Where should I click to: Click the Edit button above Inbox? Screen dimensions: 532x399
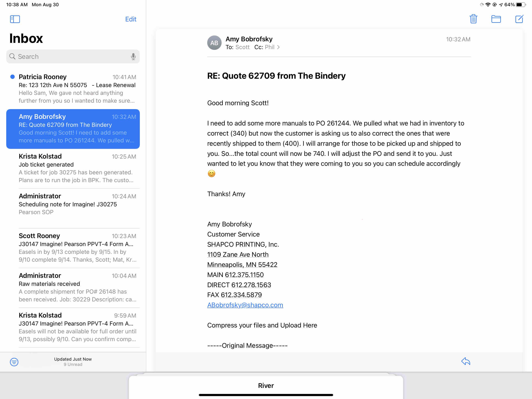pyautogui.click(x=131, y=19)
